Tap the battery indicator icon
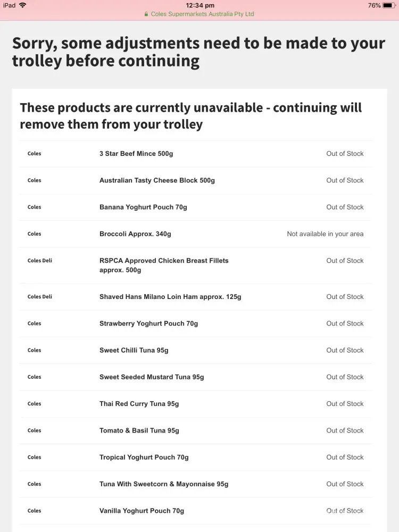Viewport: 399px width, 532px height. (x=389, y=5)
